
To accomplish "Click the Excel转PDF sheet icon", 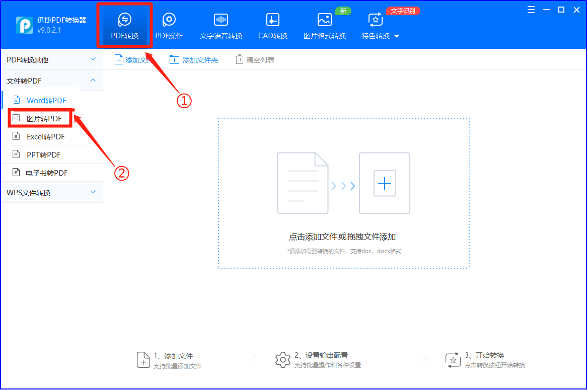I will coord(16,136).
